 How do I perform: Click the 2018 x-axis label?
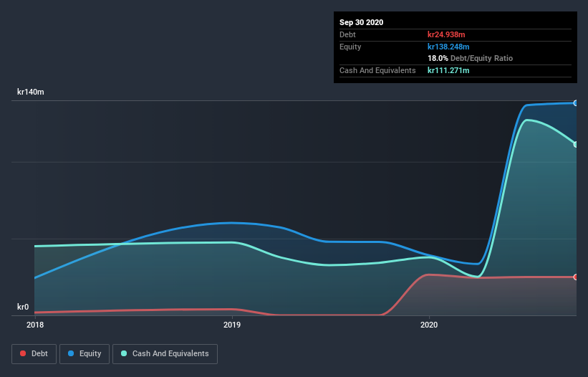pos(35,325)
